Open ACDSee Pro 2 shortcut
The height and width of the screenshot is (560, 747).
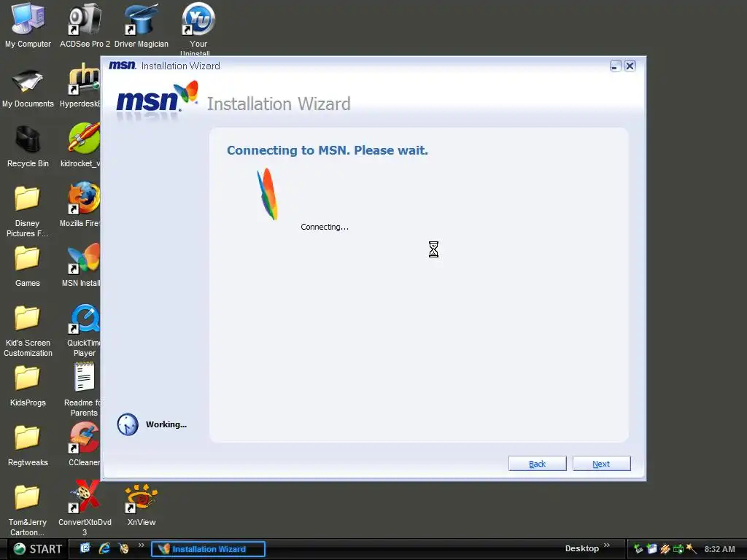[85, 20]
